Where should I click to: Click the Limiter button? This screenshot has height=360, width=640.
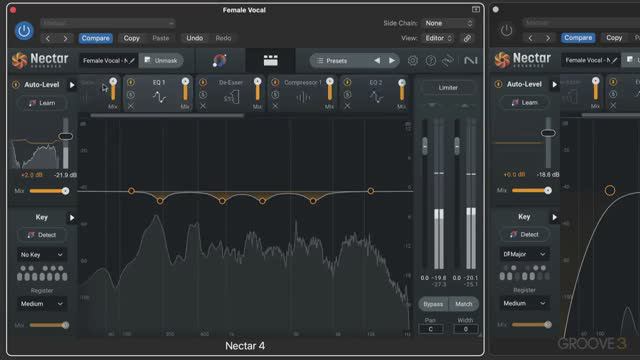tap(448, 88)
